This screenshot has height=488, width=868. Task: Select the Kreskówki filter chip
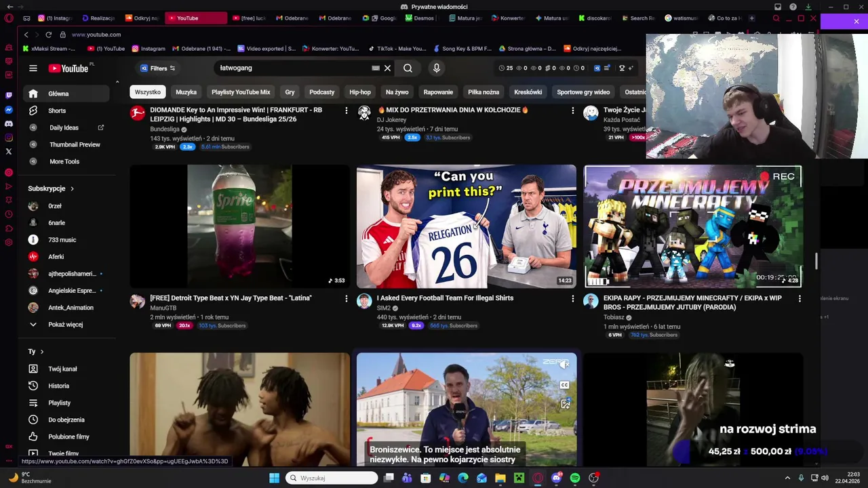(x=528, y=92)
